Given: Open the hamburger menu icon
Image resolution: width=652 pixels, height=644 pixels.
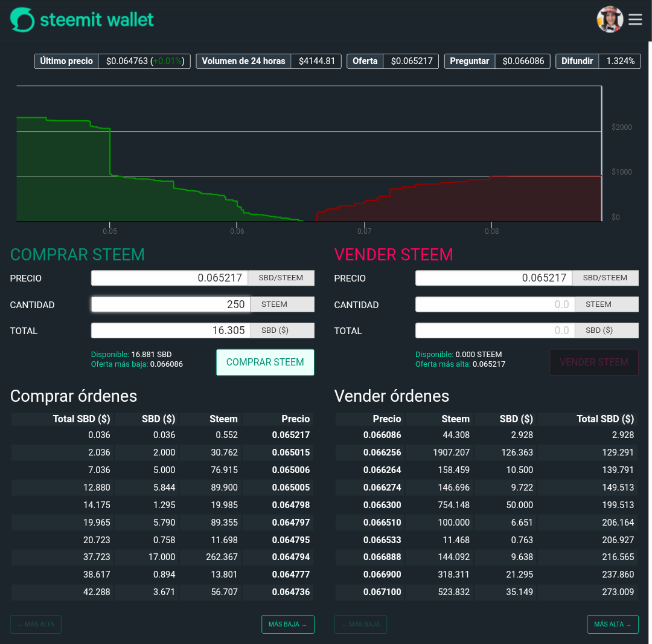Looking at the screenshot, I should (x=635, y=19).
